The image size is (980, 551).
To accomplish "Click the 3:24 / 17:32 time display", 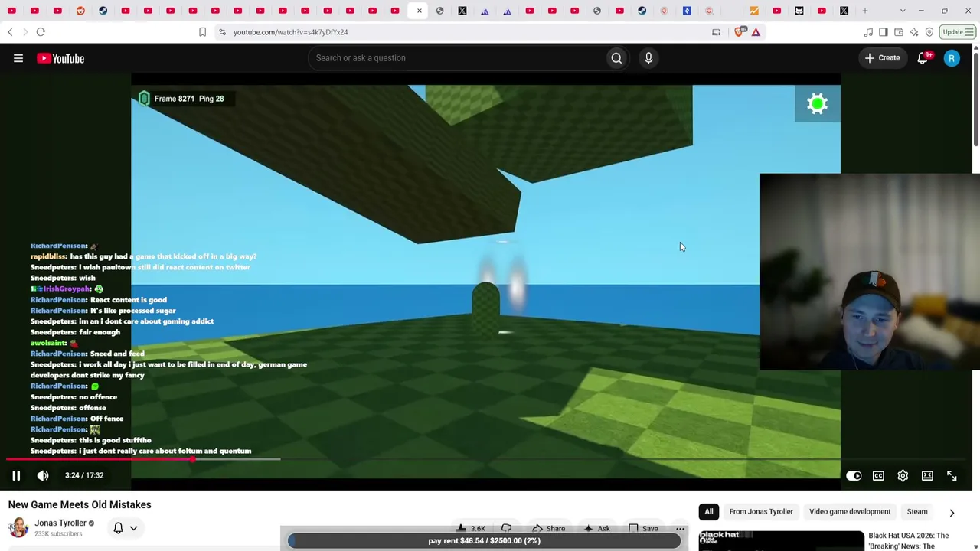I will coord(84,475).
